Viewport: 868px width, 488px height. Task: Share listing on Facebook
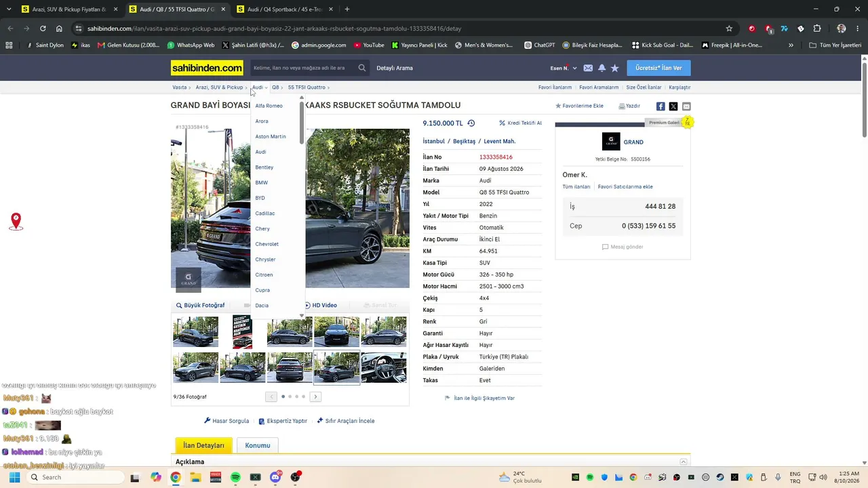(660, 106)
